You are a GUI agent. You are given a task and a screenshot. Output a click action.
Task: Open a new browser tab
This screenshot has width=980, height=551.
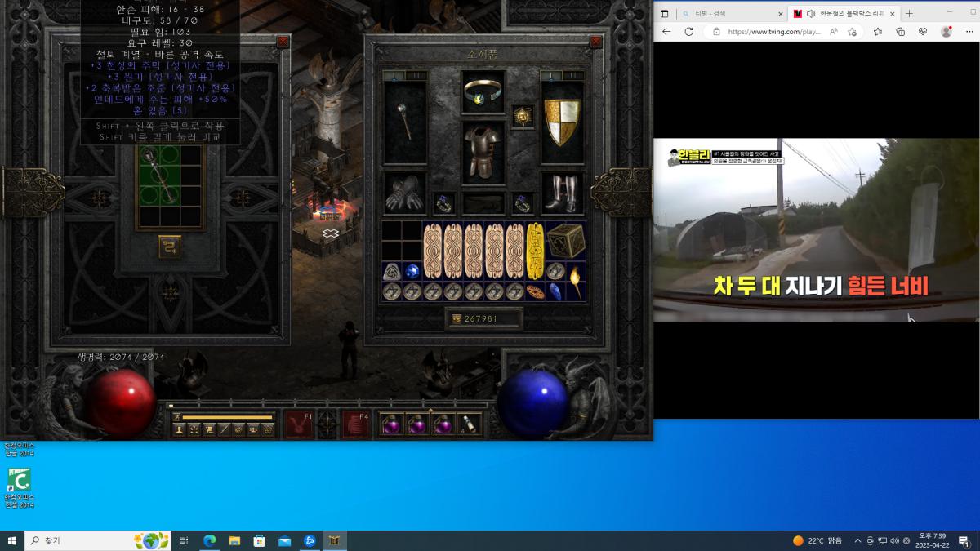909,14
